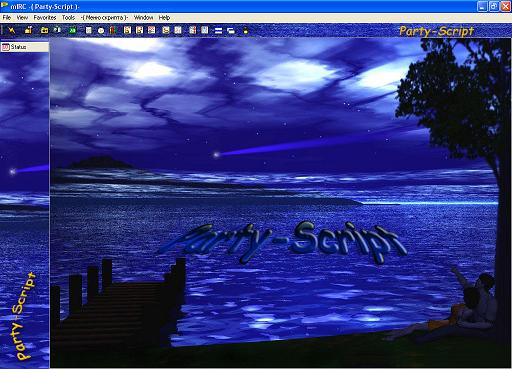Click the Tile Windows horizontal bars icon

(218, 31)
